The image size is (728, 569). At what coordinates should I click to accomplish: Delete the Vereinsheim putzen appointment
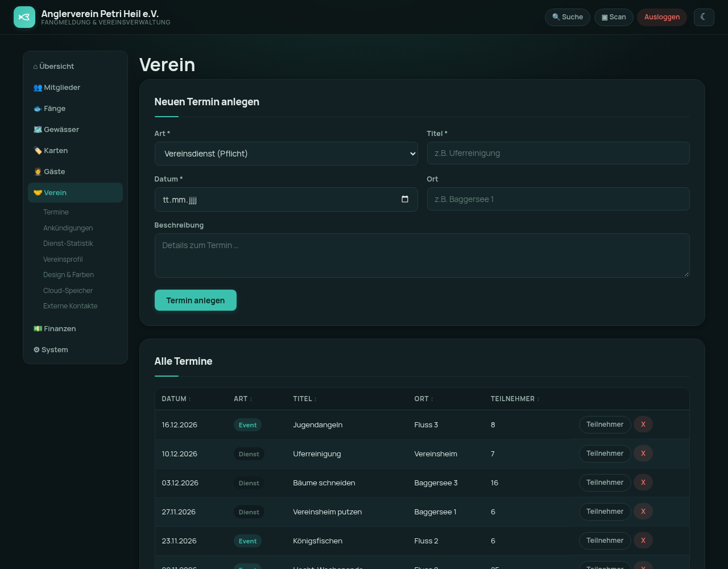pyautogui.click(x=643, y=512)
